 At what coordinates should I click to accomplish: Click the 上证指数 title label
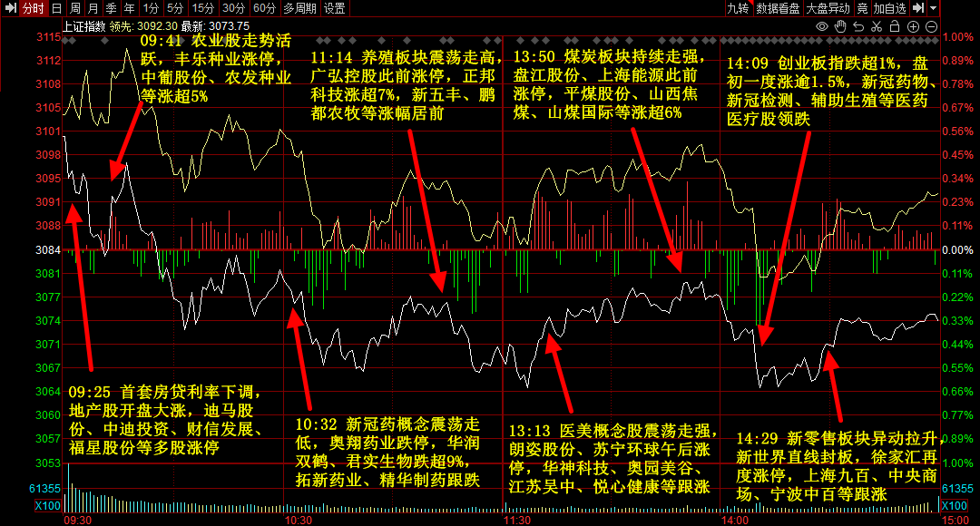pos(83,27)
